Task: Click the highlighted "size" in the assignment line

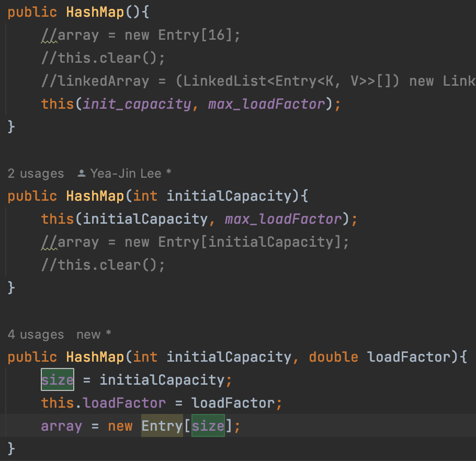Action: pyautogui.click(x=58, y=380)
